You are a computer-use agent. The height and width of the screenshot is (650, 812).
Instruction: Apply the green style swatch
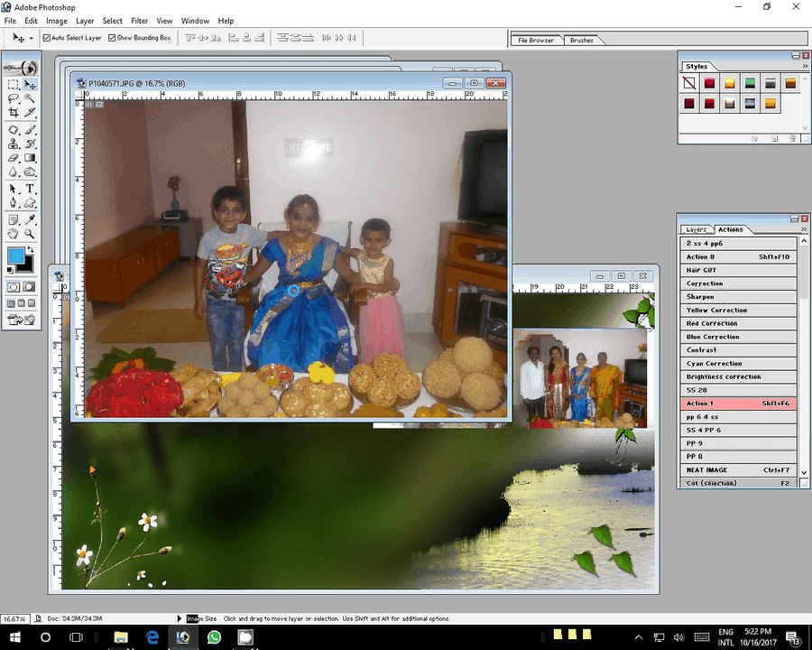point(750,83)
